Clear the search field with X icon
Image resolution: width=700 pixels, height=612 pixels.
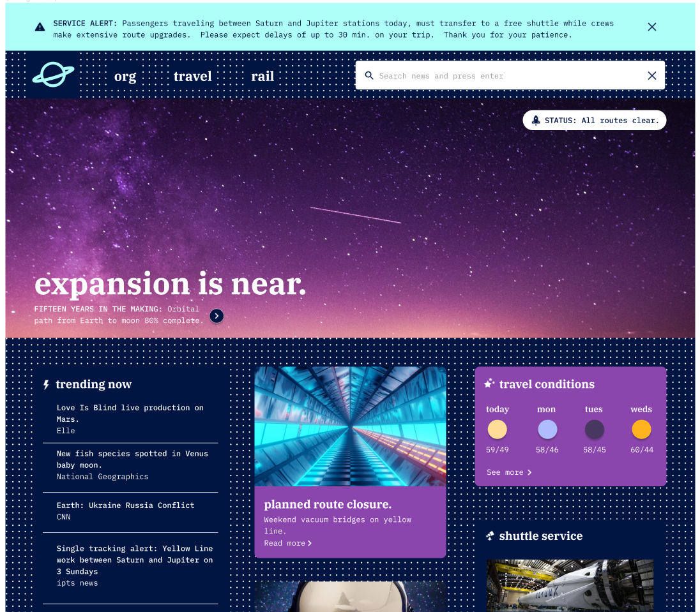pos(652,75)
